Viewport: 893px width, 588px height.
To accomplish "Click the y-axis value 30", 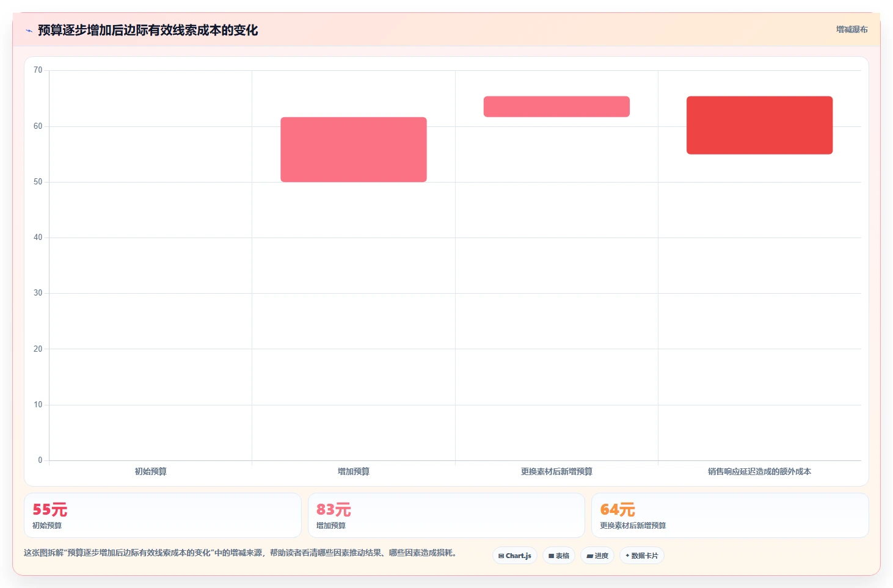I will coord(38,293).
